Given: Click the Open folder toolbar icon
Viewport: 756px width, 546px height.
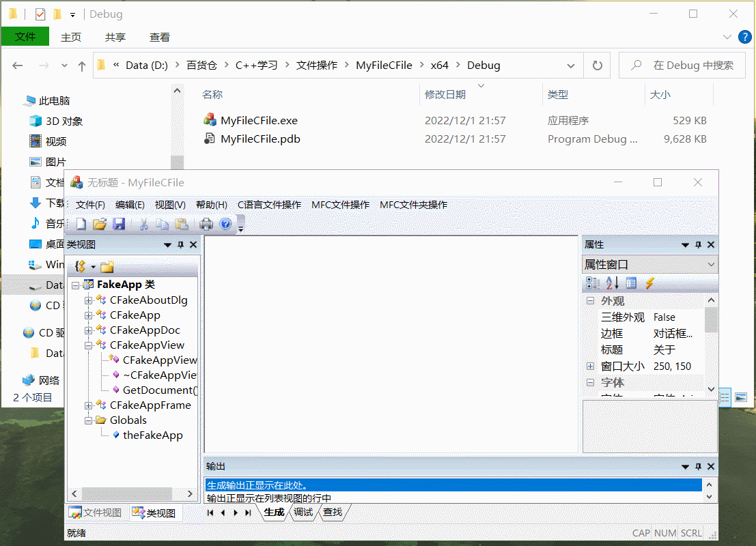Looking at the screenshot, I should click(x=100, y=224).
